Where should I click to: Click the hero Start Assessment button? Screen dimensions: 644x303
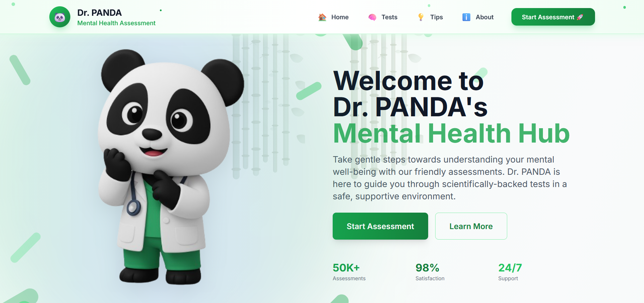pyautogui.click(x=380, y=226)
